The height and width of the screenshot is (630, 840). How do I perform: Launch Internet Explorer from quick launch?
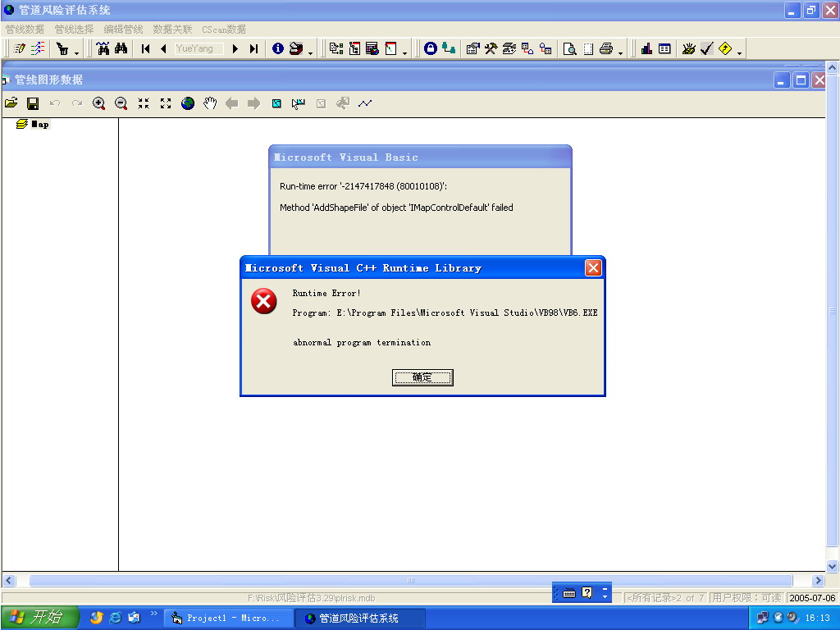pos(115,618)
